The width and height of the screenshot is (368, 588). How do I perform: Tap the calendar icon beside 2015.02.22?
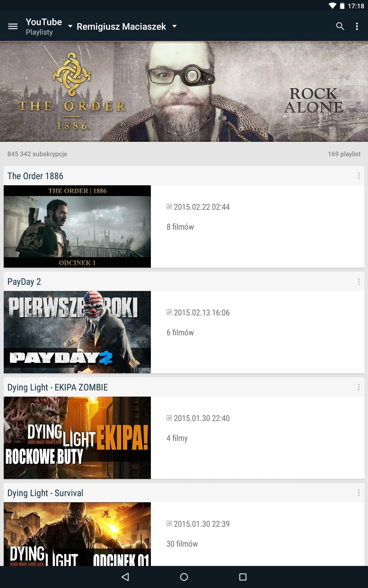point(169,206)
